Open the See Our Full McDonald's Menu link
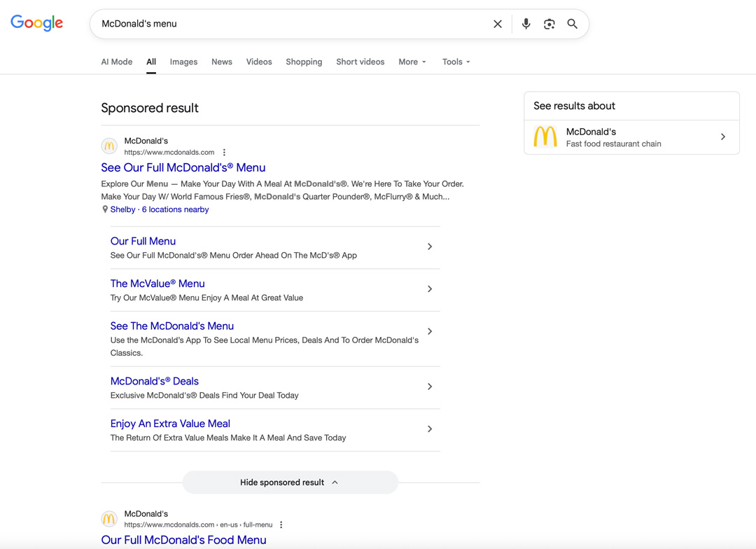The height and width of the screenshot is (549, 756). point(183,167)
